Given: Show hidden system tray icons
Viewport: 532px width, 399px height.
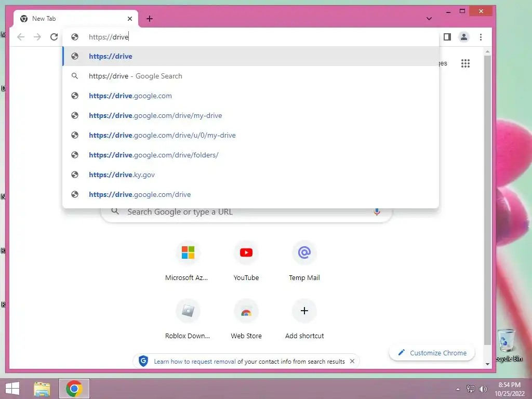Looking at the screenshot, I should [x=458, y=389].
